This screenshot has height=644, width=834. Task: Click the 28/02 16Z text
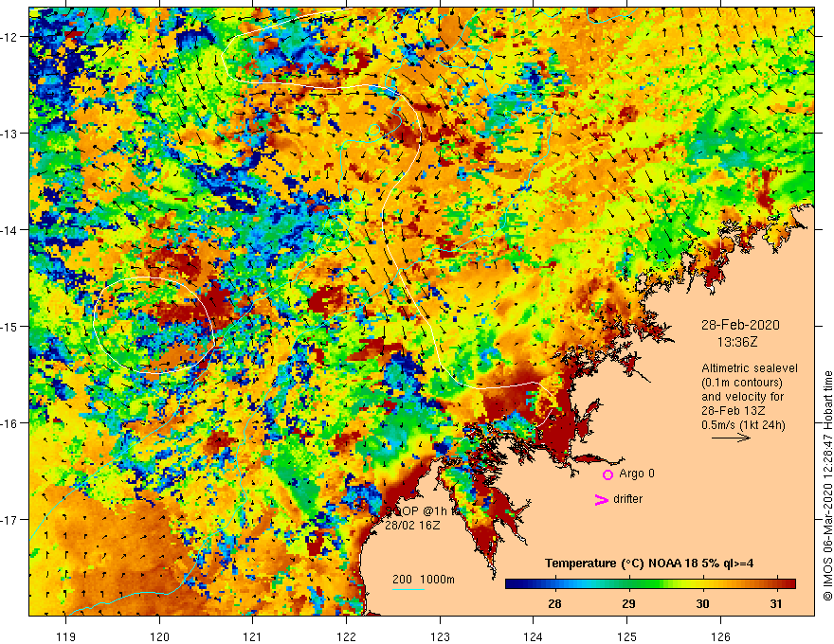pyautogui.click(x=412, y=526)
